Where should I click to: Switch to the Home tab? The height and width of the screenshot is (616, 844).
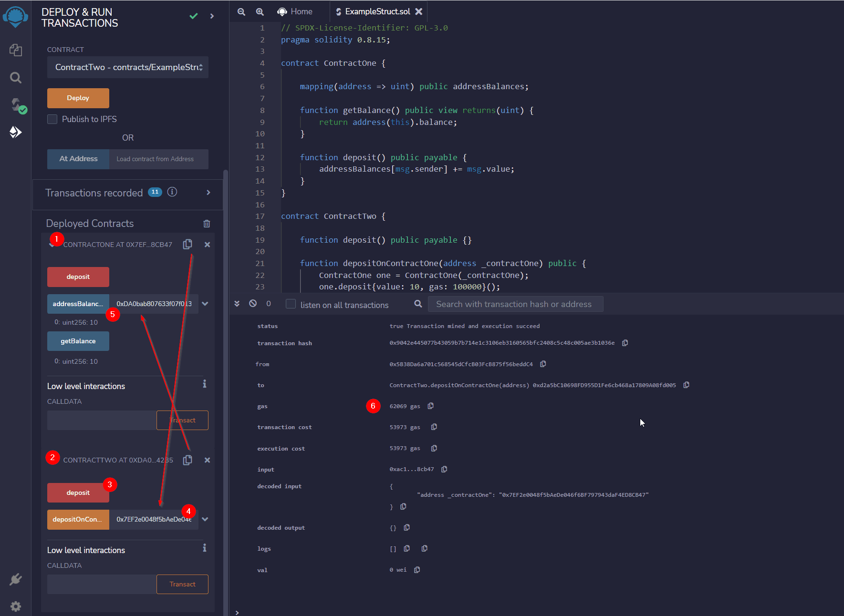(295, 11)
